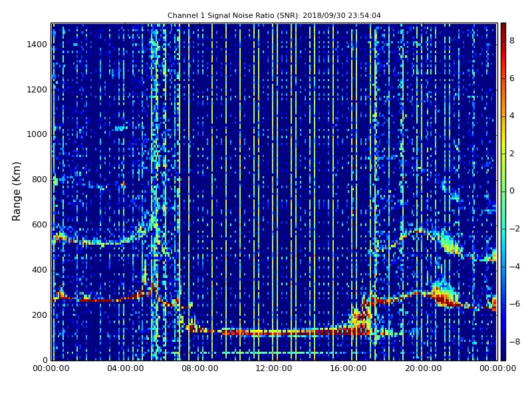Click the colorbar value 8 label
This screenshot has width=532, height=399.
512,41
